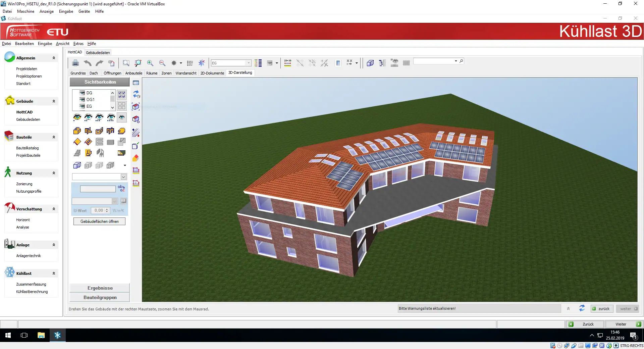Click the refresh arrows icon beside warning list
This screenshot has width=644, height=349.
coord(582,308)
